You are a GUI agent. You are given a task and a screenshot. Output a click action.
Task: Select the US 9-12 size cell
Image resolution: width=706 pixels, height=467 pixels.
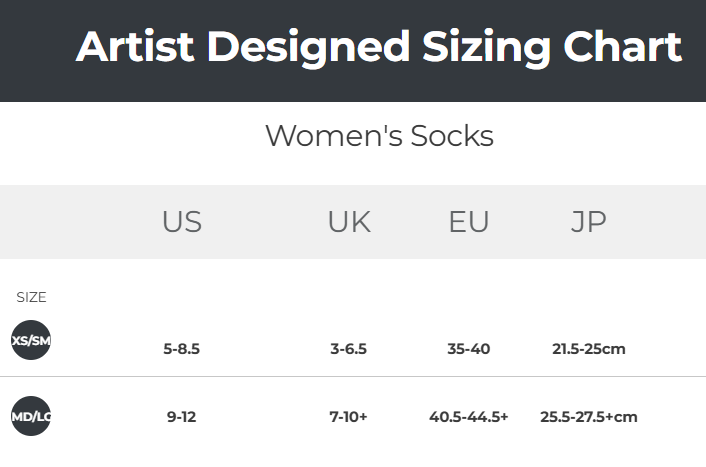(x=182, y=416)
